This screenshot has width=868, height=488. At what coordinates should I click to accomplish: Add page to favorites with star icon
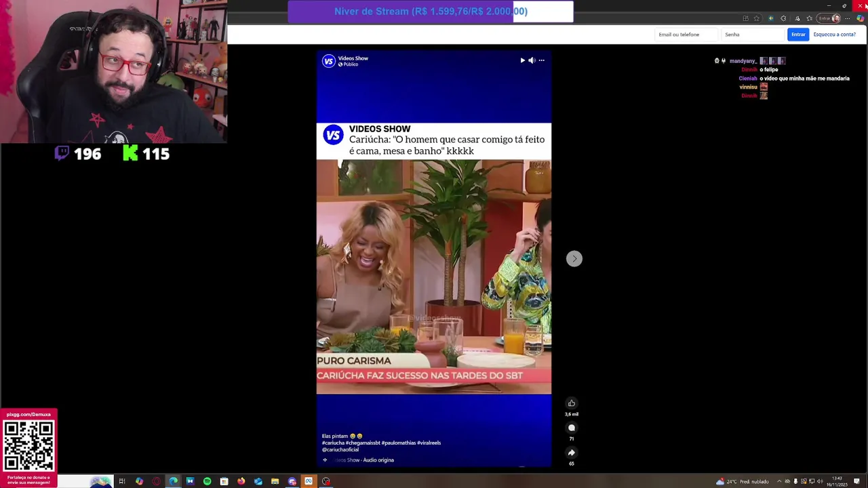[x=756, y=18]
